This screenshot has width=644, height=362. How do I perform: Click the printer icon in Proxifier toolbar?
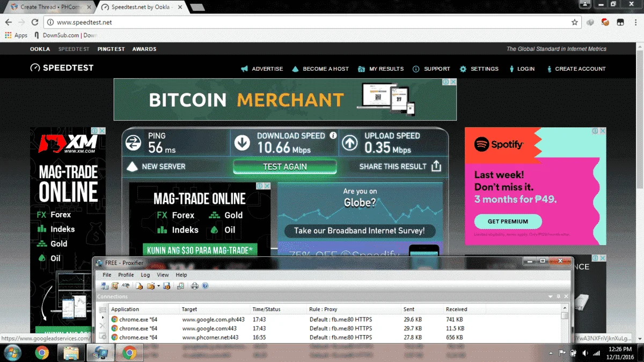point(195,286)
